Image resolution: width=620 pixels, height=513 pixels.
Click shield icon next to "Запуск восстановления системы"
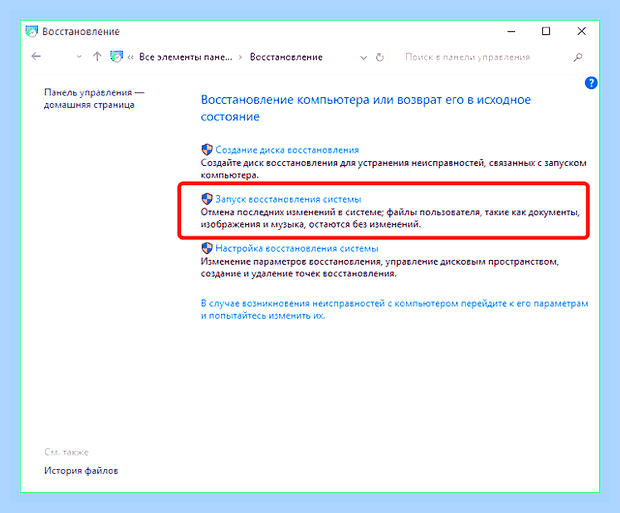tap(207, 199)
